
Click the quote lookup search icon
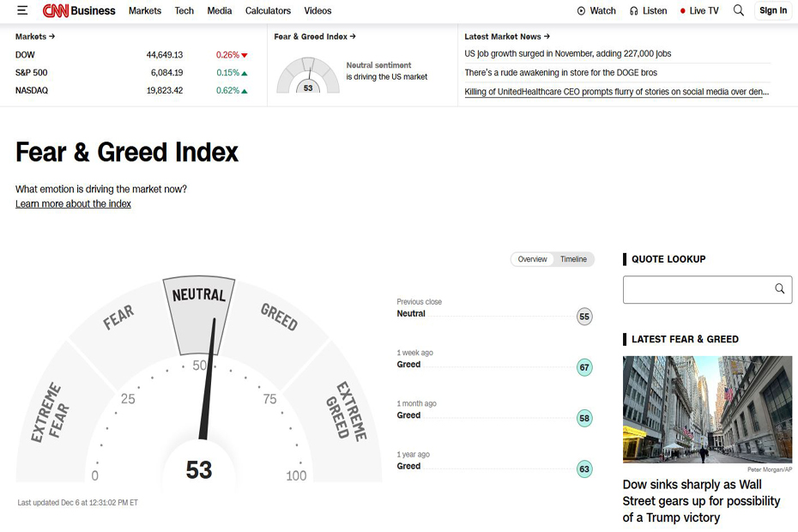[x=780, y=288]
